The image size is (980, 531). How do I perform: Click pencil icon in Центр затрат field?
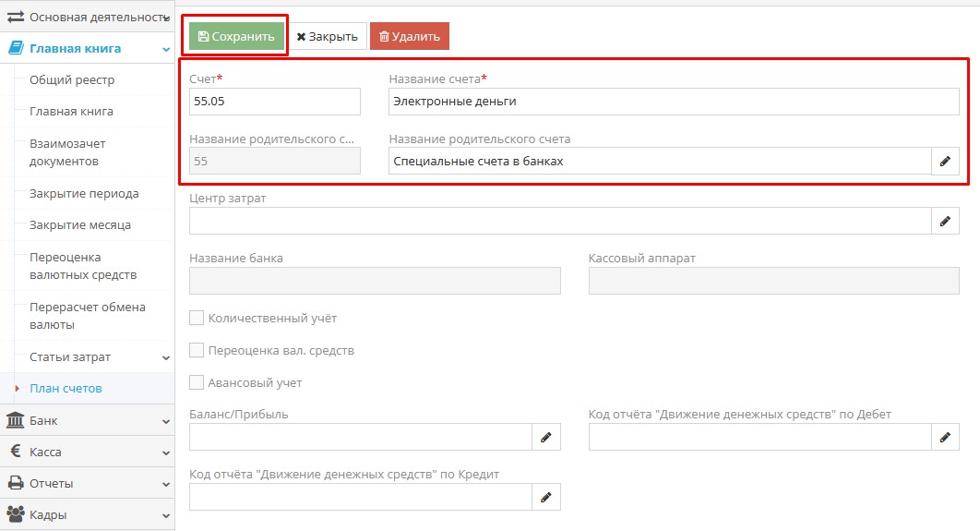click(x=945, y=221)
